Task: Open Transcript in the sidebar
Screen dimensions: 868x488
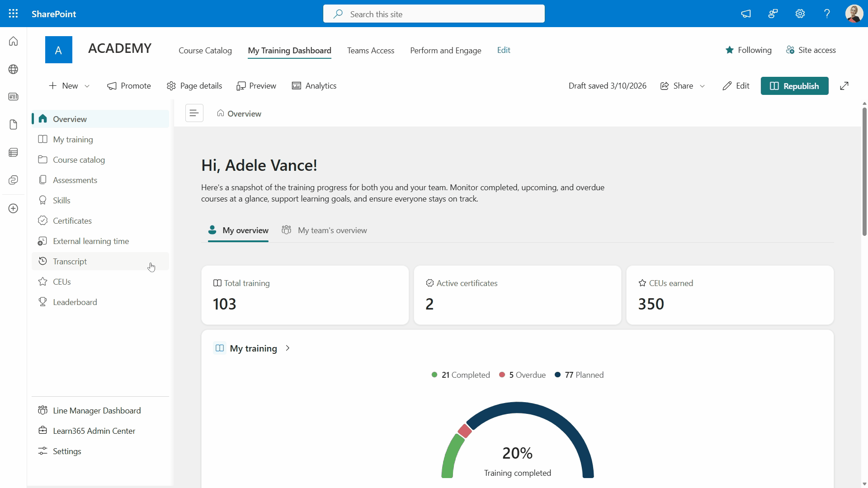Action: click(x=100, y=261)
